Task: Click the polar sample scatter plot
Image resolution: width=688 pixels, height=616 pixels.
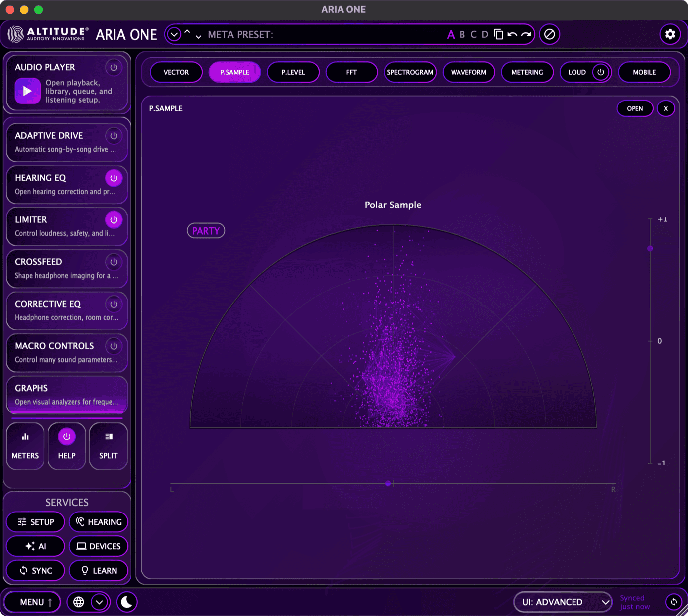Action: tap(393, 326)
